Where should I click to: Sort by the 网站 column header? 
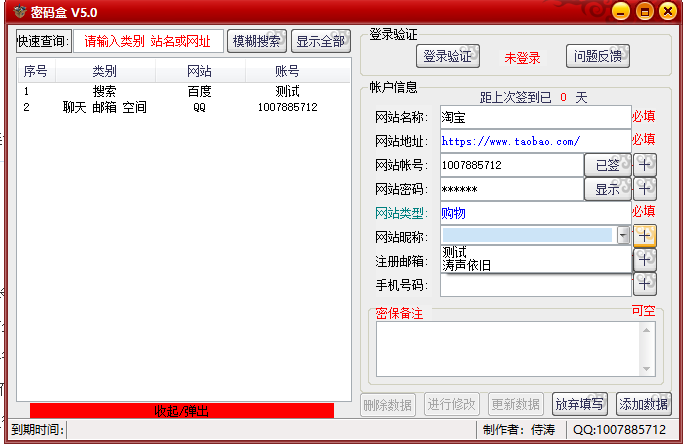(x=200, y=71)
